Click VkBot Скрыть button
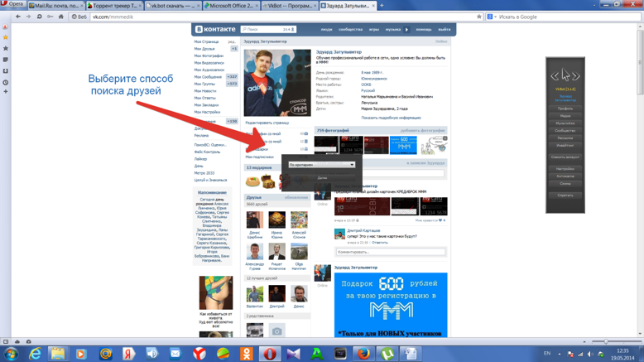Viewport: 644px width, 362px height. pyautogui.click(x=565, y=195)
